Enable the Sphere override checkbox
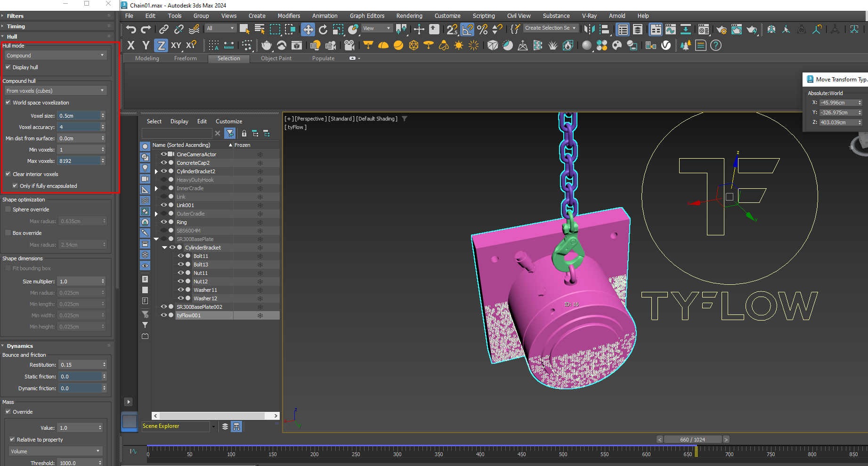This screenshot has width=868, height=466. [8, 209]
